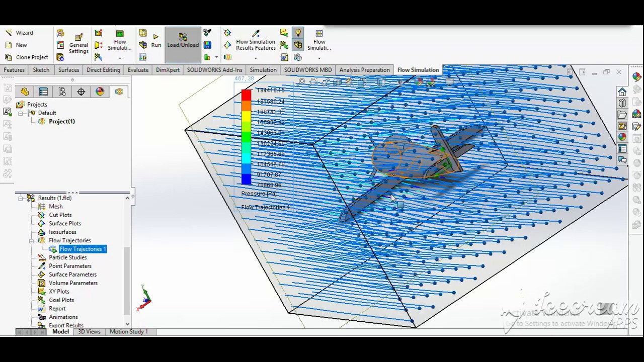Select Mesh in results tree
This screenshot has height=362, width=644.
[x=56, y=207]
